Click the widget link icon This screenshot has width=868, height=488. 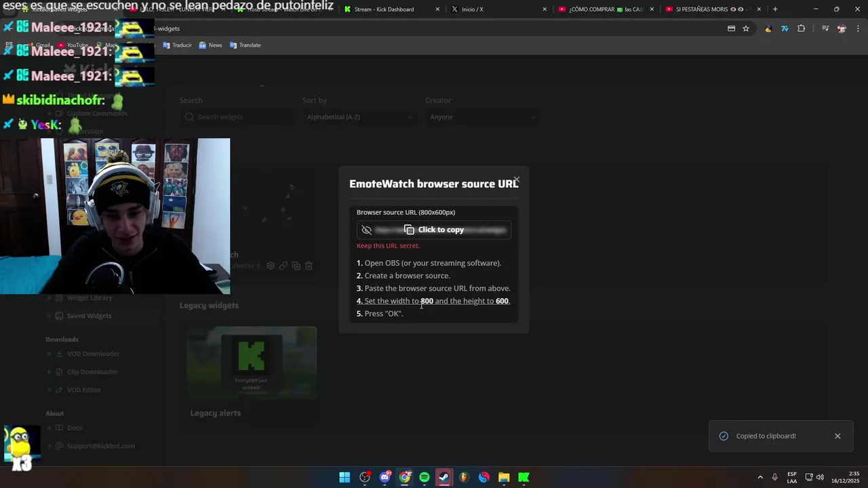click(283, 266)
